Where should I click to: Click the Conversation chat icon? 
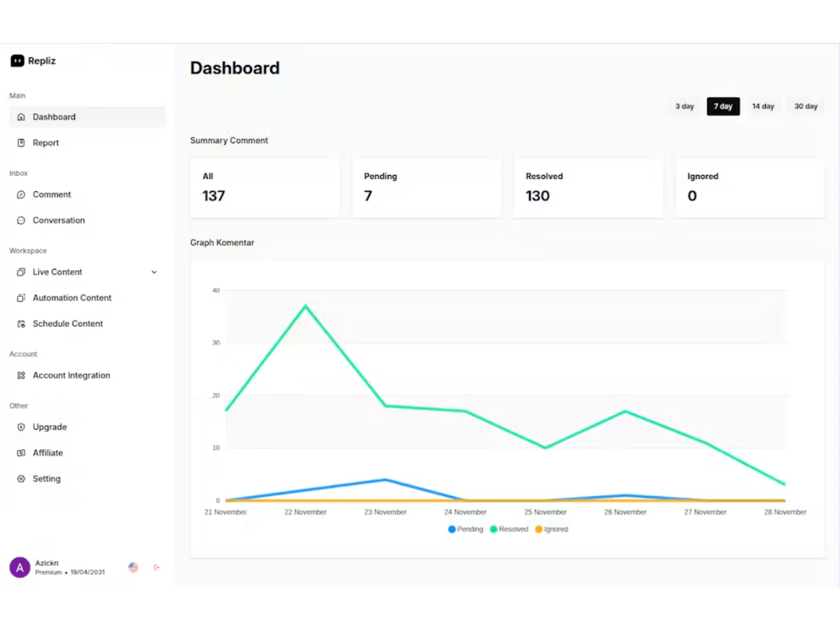coord(21,220)
